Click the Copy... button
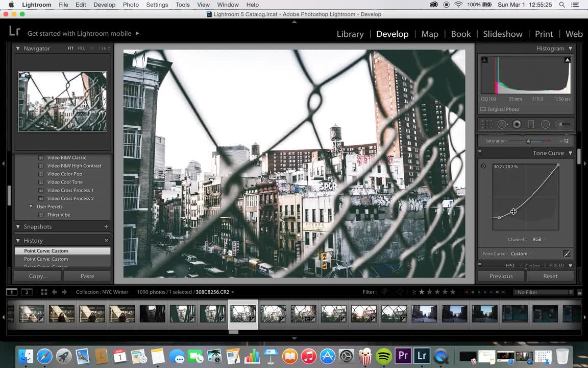588x368 pixels. 38,276
